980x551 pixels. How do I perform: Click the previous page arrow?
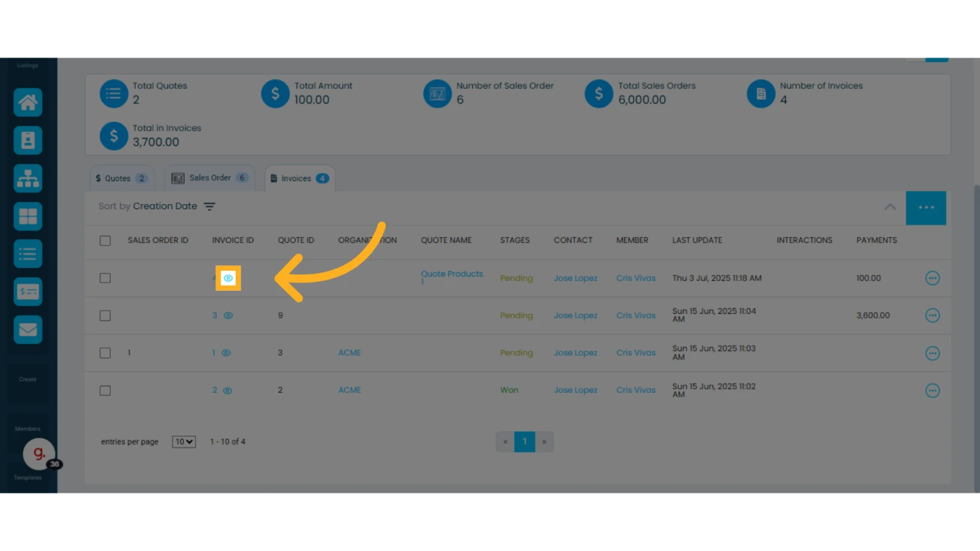pos(505,441)
